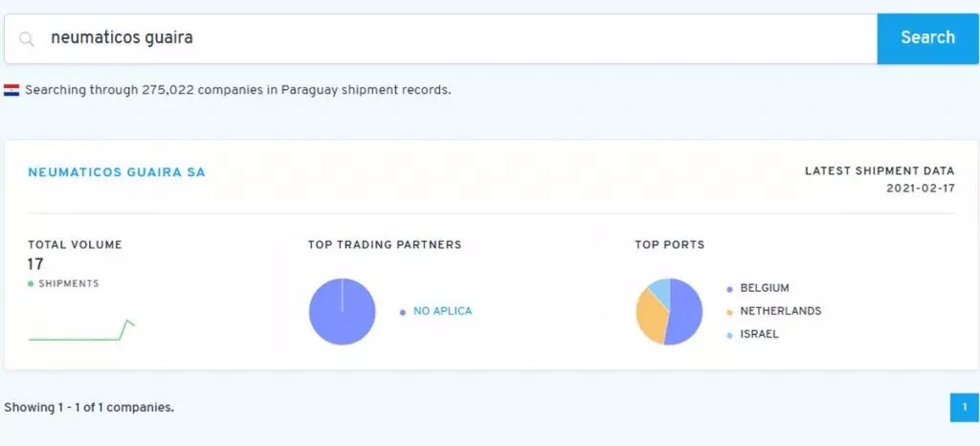Click the light blue Israel legend dot
The width and height of the screenshot is (980, 446).
pyautogui.click(x=729, y=335)
